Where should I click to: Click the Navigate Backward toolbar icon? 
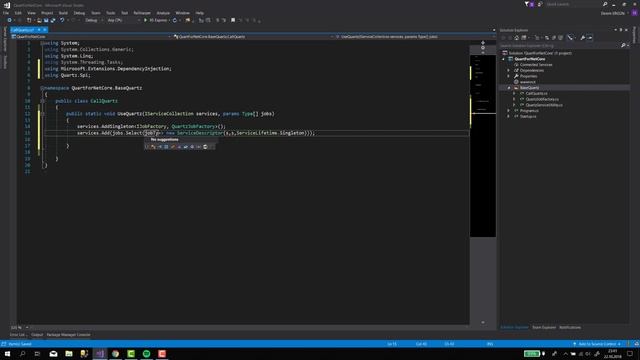(x=9, y=20)
